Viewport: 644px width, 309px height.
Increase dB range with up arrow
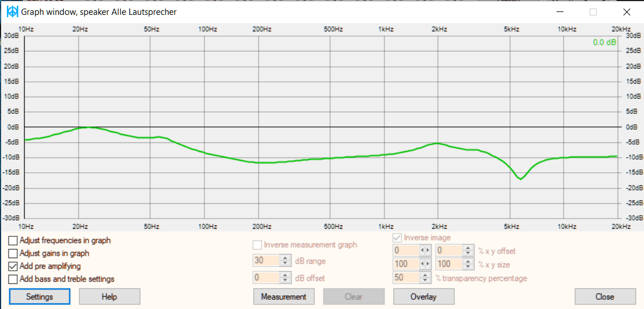(286, 258)
